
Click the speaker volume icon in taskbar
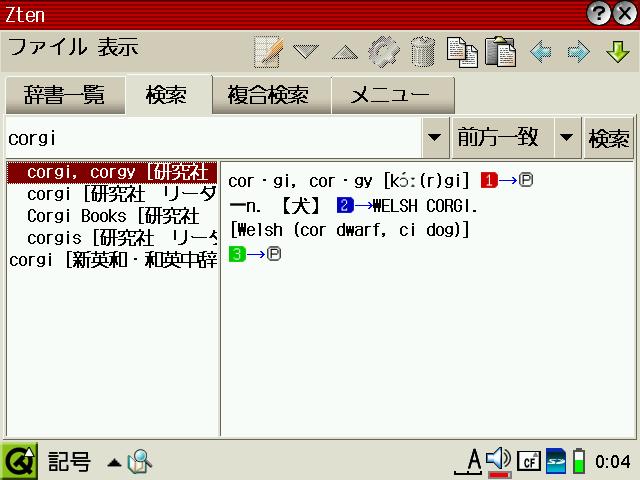(x=498, y=459)
